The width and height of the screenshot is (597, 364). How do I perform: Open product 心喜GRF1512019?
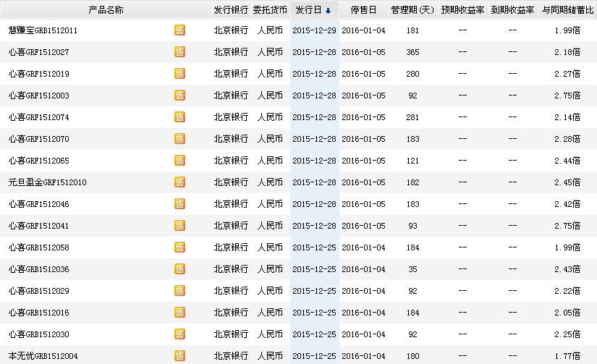click(39, 74)
